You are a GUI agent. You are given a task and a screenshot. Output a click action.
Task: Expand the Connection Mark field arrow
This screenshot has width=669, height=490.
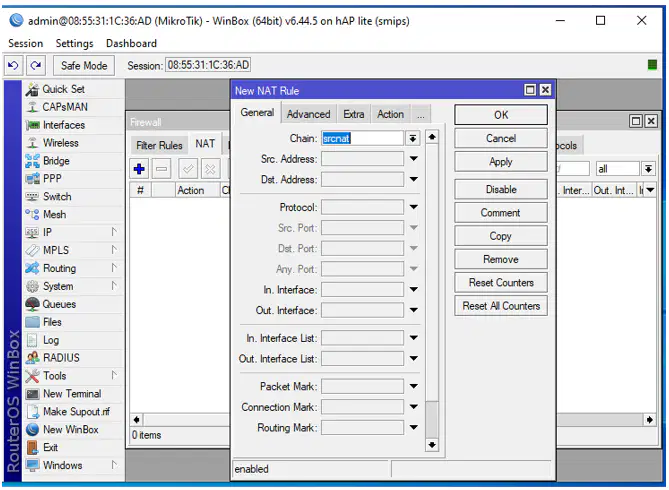point(413,407)
